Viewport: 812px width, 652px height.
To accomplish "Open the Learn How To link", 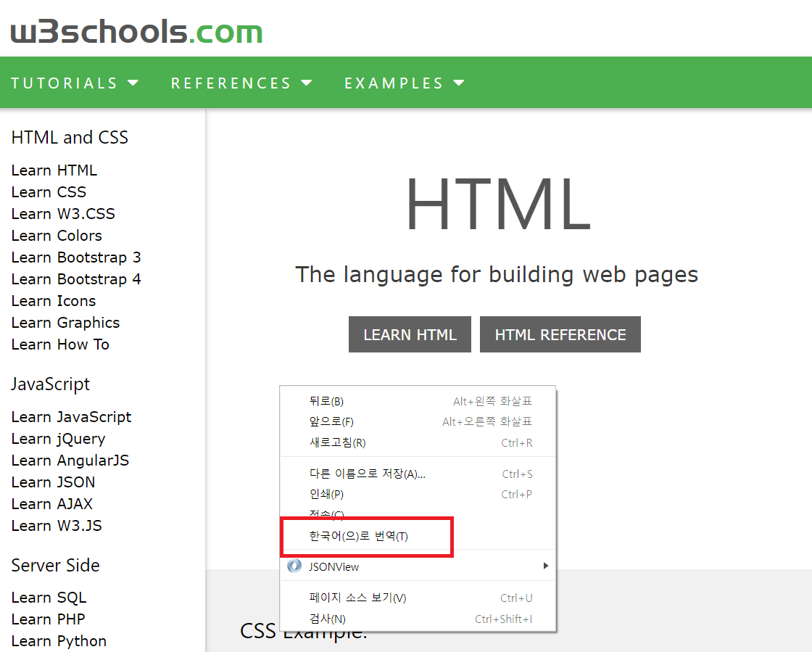I will pos(60,344).
